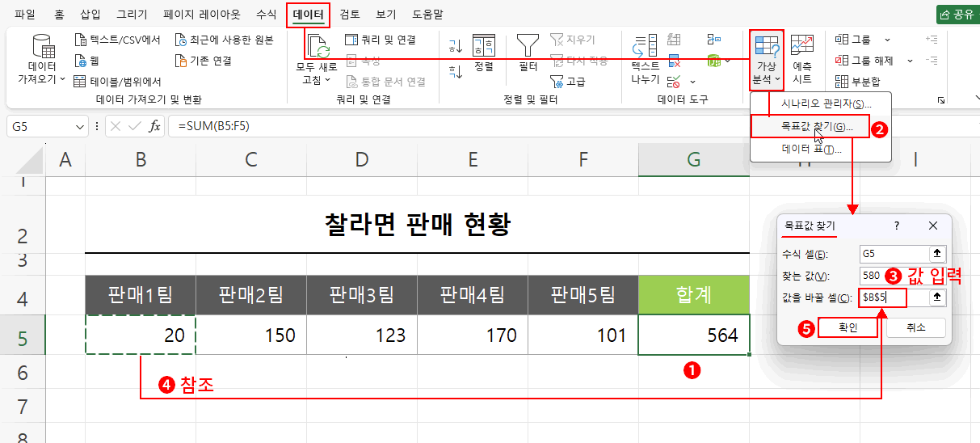Toggle the 필터 (Filter) funnel button

528,53
